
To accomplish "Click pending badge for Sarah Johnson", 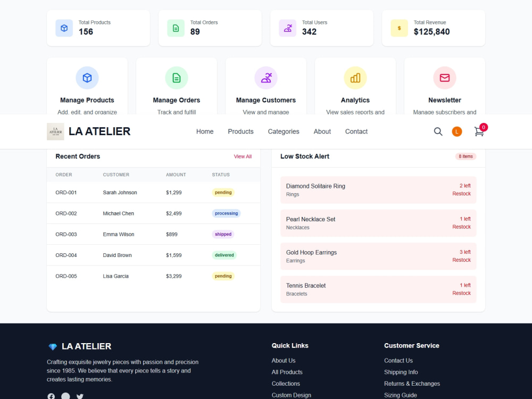I will [223, 193].
